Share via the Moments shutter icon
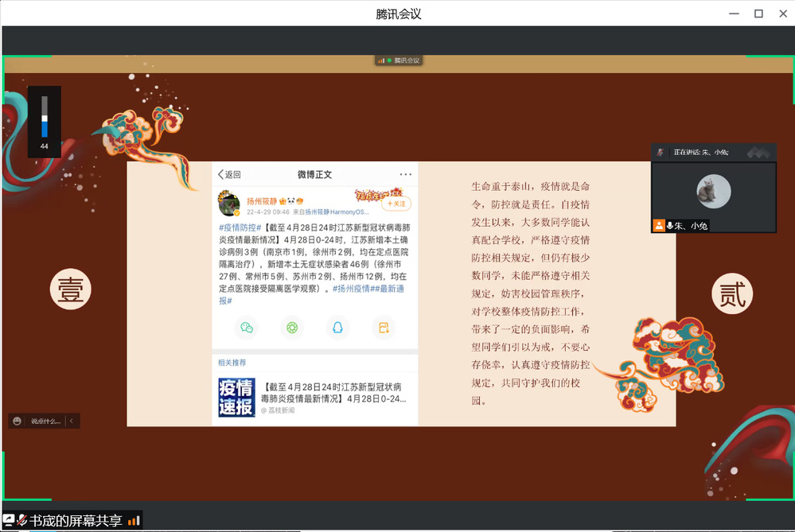The width and height of the screenshot is (795, 532). pyautogui.click(x=292, y=328)
